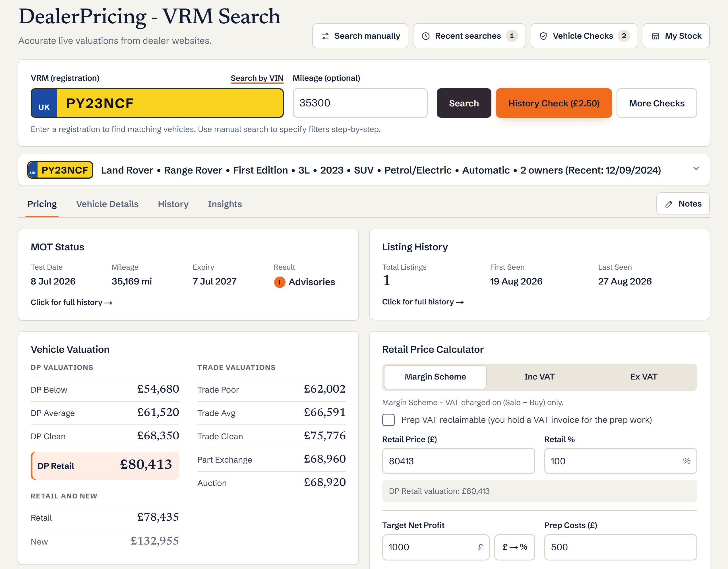Click the DP Retail £80,413 row
Image resolution: width=728 pixels, height=569 pixels.
point(105,466)
